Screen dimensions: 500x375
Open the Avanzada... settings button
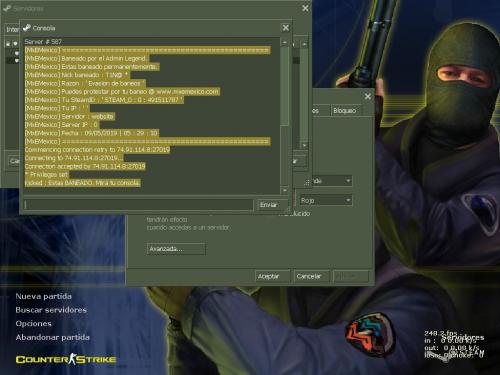pyautogui.click(x=176, y=249)
